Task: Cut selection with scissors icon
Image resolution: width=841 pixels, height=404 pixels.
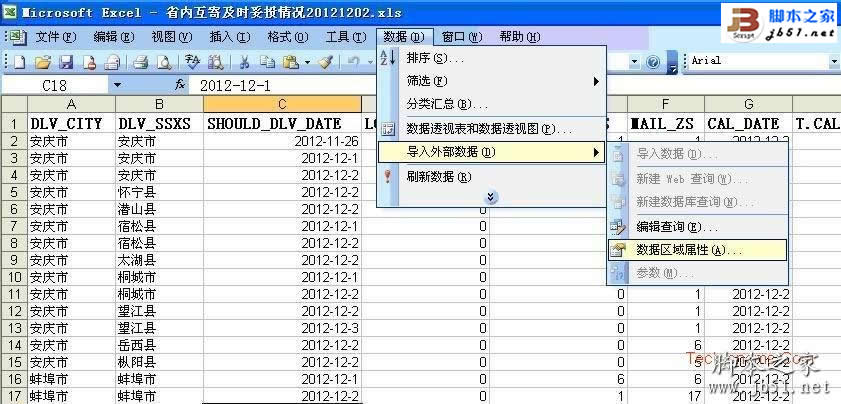Action: coord(244,62)
